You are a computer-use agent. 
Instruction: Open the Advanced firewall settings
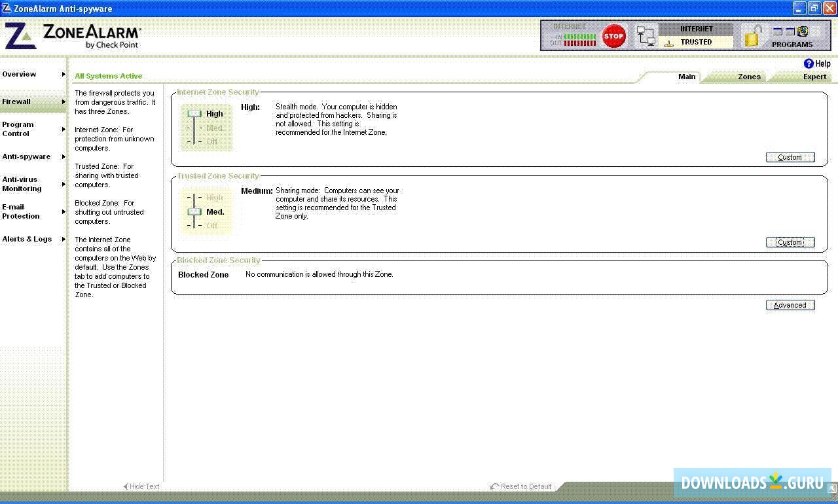790,305
